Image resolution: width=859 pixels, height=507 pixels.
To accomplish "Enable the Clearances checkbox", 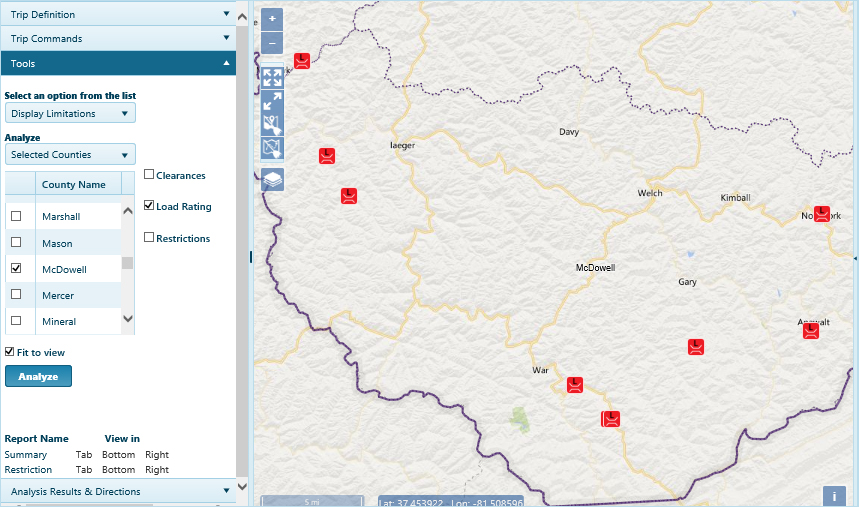I will [149, 175].
